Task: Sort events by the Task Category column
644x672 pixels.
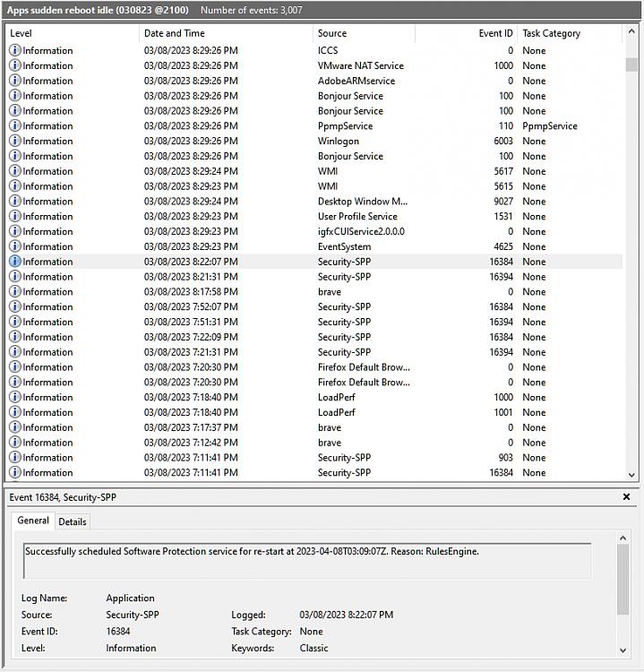Action: coord(570,33)
